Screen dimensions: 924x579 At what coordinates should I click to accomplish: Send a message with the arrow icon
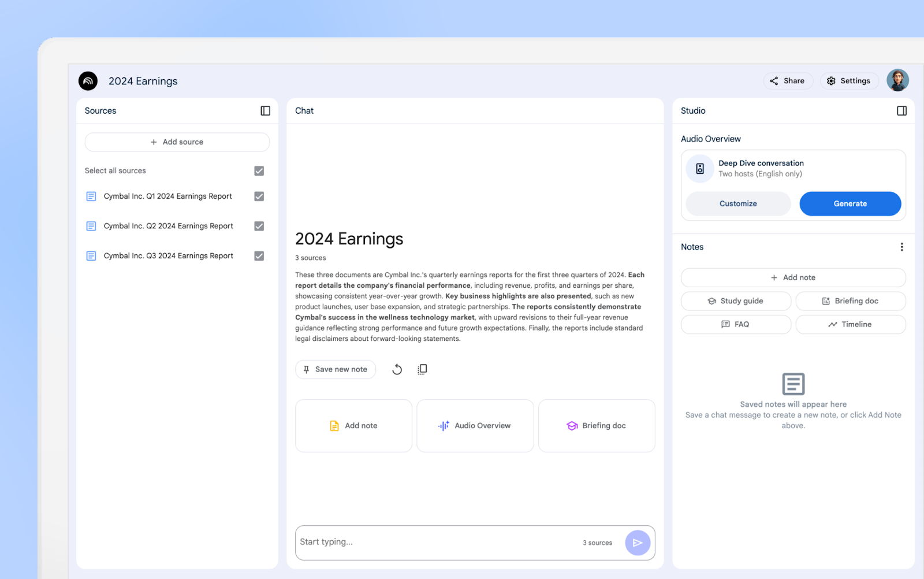tap(638, 543)
